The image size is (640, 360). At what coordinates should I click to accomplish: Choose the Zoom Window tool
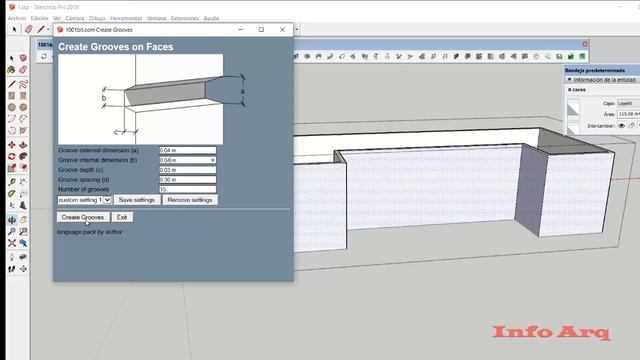pos(23,231)
